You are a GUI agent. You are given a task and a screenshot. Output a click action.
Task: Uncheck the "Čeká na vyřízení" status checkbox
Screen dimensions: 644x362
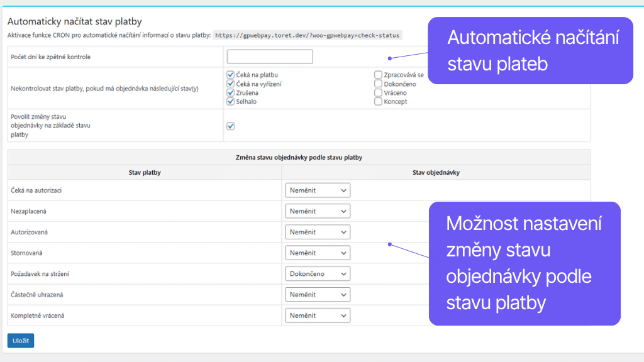230,83
